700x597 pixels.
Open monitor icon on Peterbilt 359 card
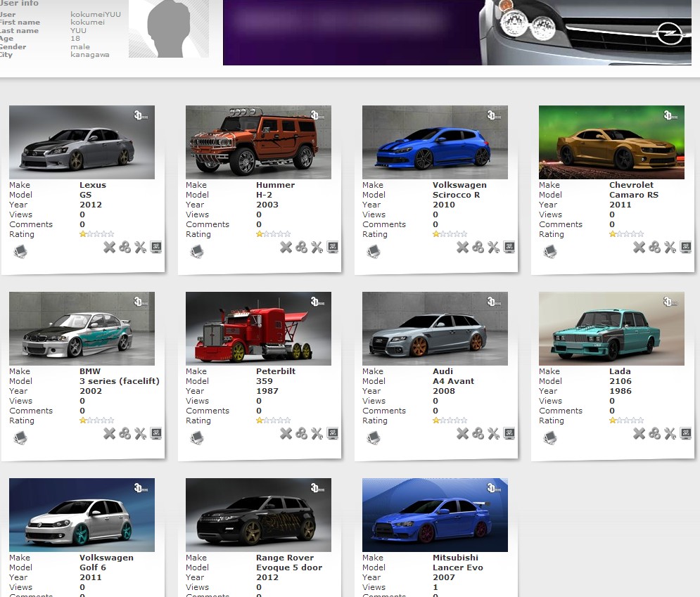333,434
